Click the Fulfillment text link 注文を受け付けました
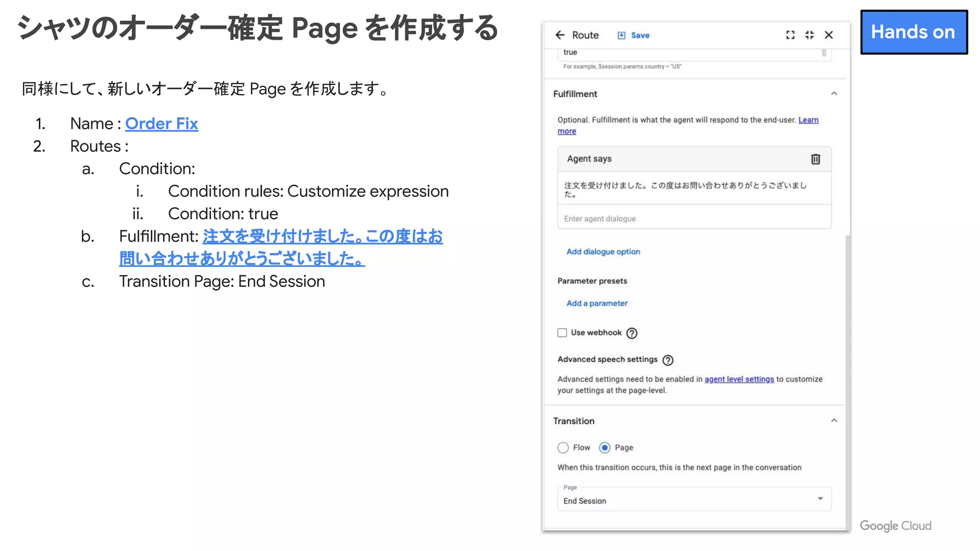Image resolution: width=980 pixels, height=551 pixels. pos(281,248)
